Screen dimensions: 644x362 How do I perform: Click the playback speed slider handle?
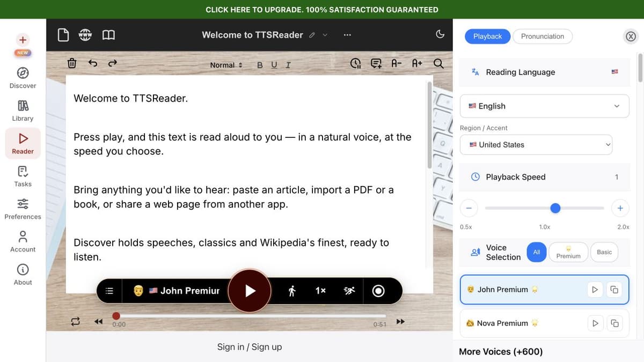(555, 208)
